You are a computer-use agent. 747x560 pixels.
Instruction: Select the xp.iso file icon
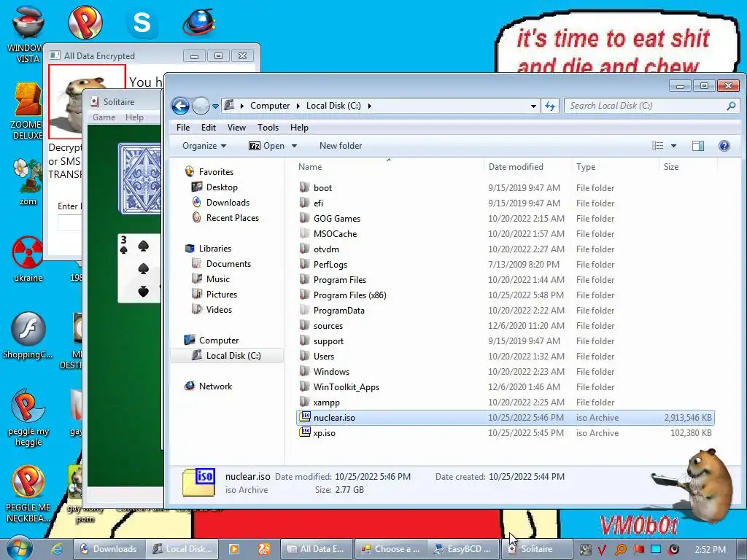tap(305, 432)
